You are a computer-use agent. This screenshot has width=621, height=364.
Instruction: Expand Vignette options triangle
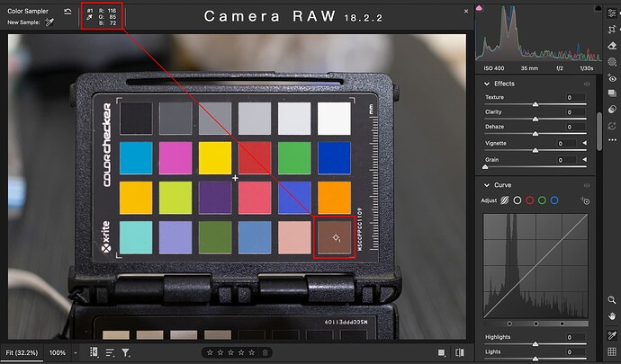click(585, 143)
